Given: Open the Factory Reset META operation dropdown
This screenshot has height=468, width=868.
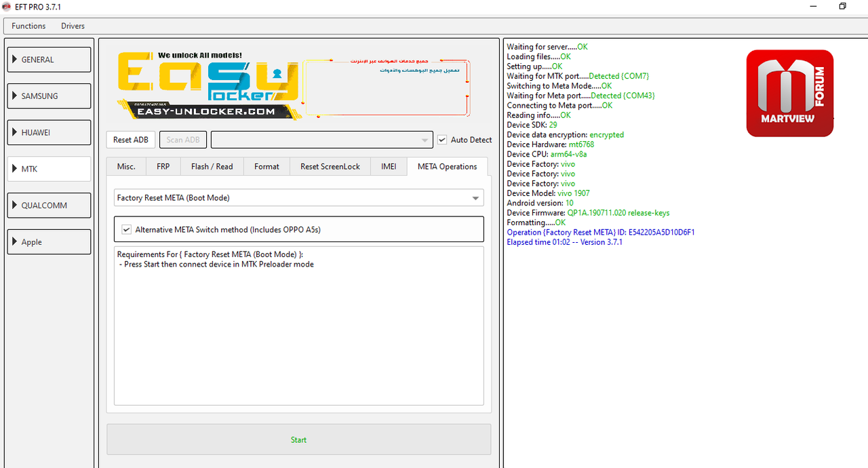Looking at the screenshot, I should (299, 197).
